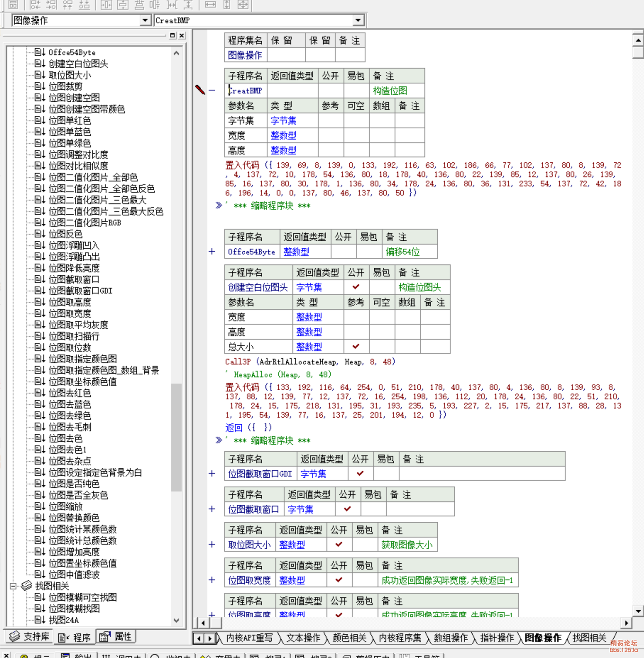Expand the Offce54Byte subroutine with the plus sign
This screenshot has width=644, height=658.
212,252
